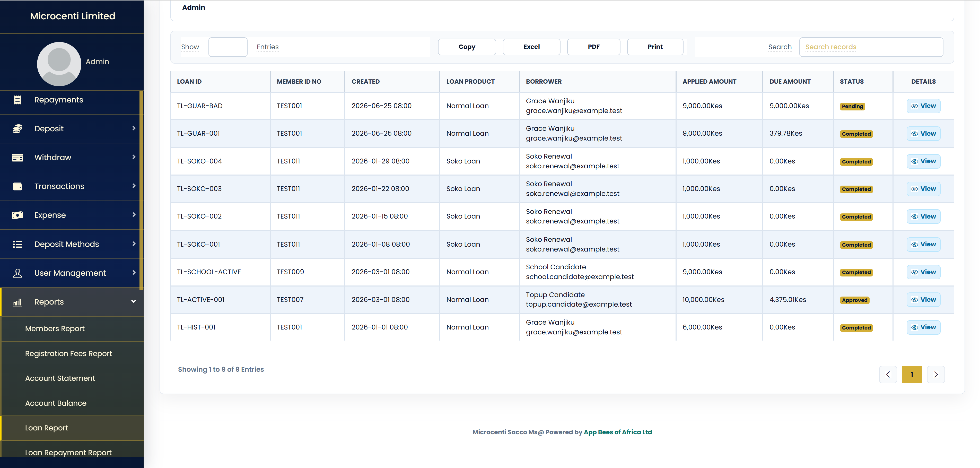The width and height of the screenshot is (980, 468).
Task: Select Loan Report menu item
Action: point(73,428)
